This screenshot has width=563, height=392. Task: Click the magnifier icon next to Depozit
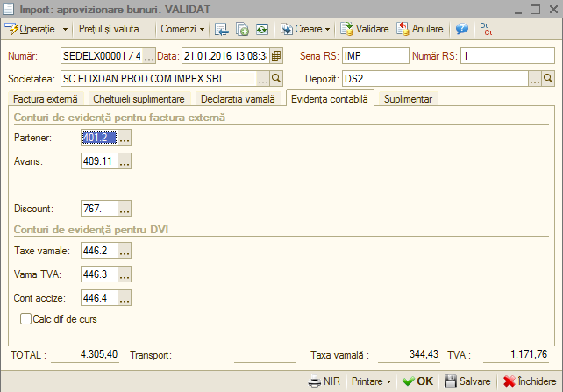point(548,78)
